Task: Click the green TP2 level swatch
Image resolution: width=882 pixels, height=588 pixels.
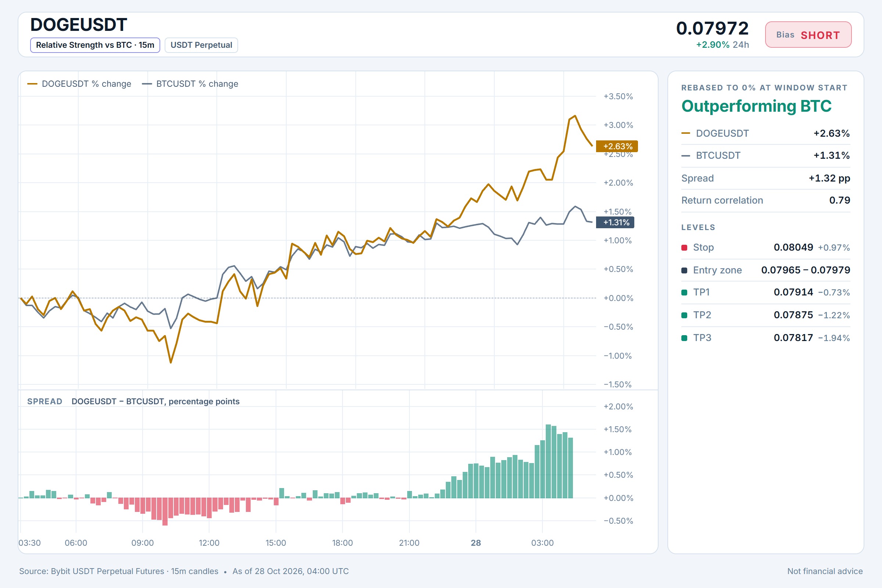Action: point(684,315)
